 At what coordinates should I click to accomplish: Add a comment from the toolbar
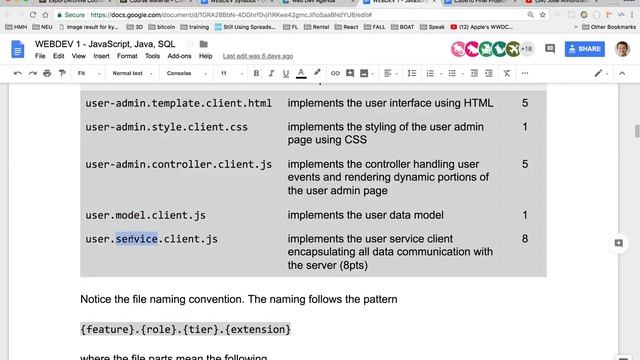pos(350,73)
